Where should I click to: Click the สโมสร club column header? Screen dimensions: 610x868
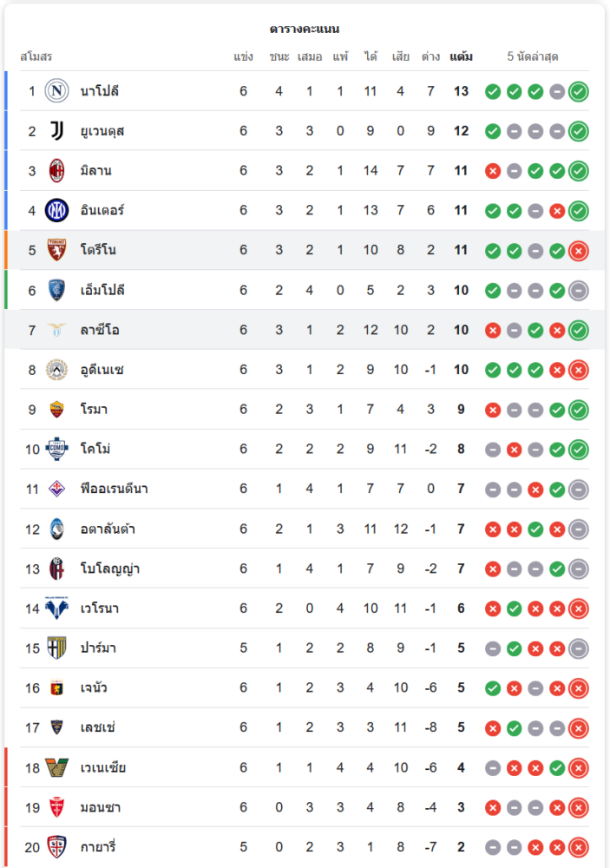(x=36, y=57)
